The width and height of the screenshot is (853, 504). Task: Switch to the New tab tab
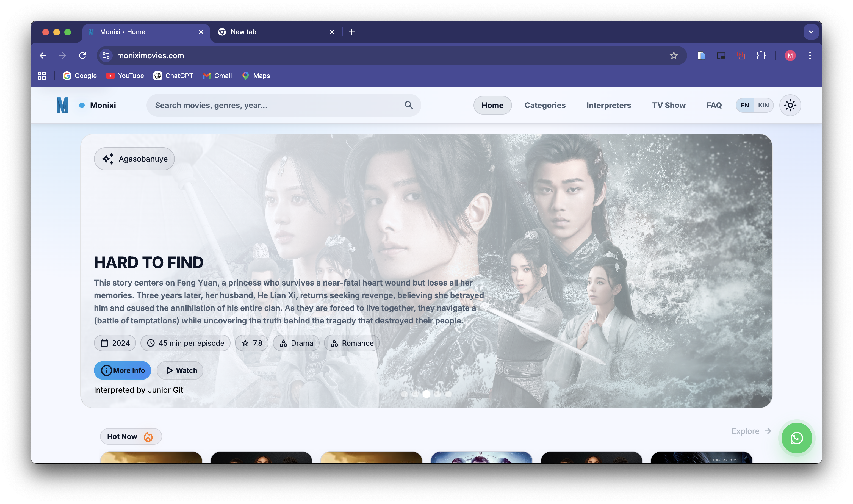tap(277, 32)
